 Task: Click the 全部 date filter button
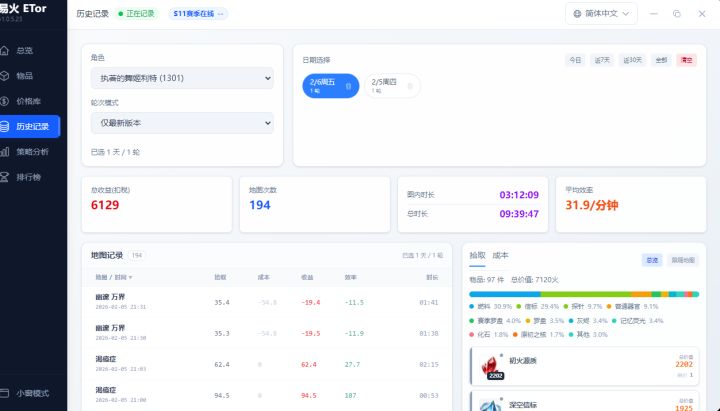pyautogui.click(x=661, y=60)
